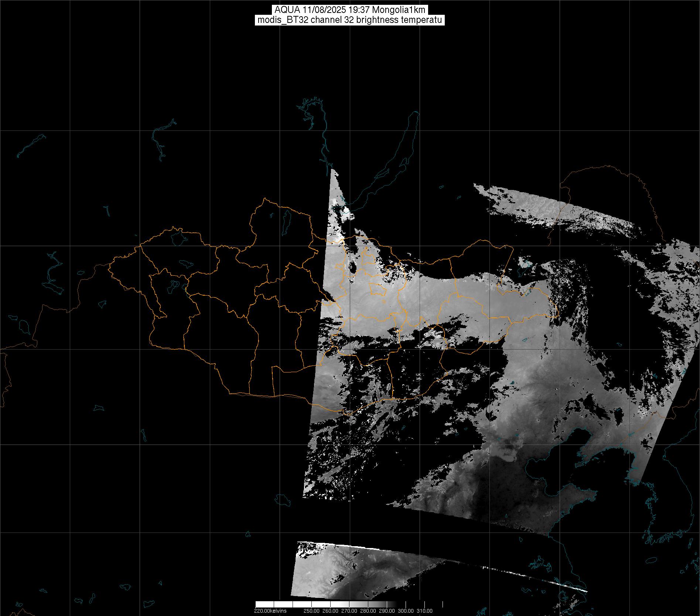Viewport: 700px width, 616px height.
Task: Click the "AQUA 11/08/2025 19:37 Mongolia1km" title line
Action: coord(350,10)
